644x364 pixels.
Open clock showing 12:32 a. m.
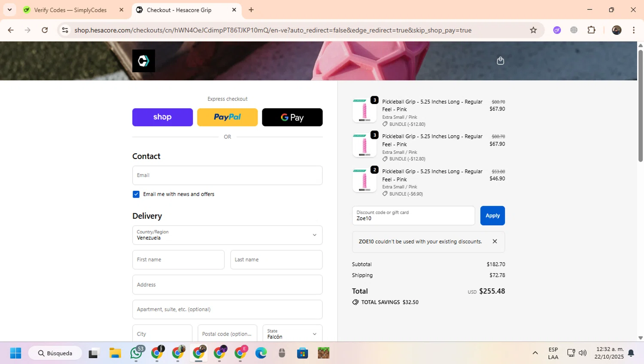click(x=609, y=353)
